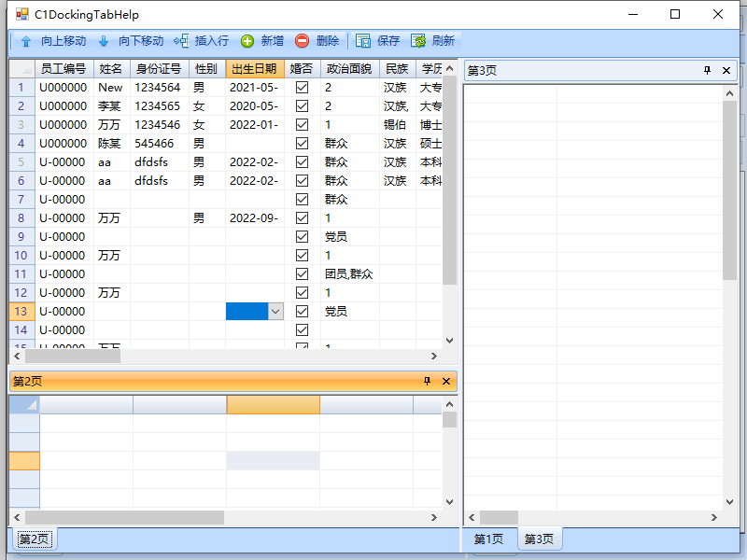Click 第2页 grid scroll right arrow
This screenshot has width=747, height=560.
coord(433,517)
